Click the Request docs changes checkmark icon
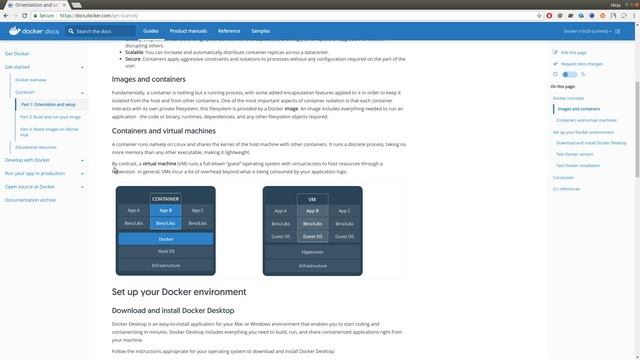The image size is (640, 360). [555, 64]
